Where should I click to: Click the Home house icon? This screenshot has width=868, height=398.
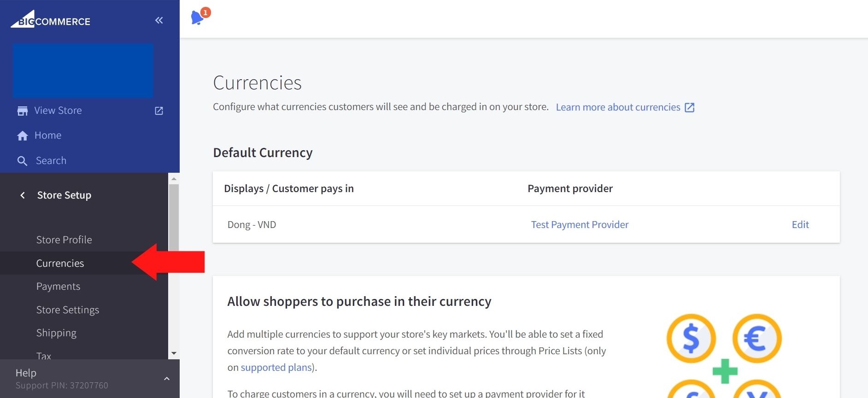pyautogui.click(x=22, y=136)
